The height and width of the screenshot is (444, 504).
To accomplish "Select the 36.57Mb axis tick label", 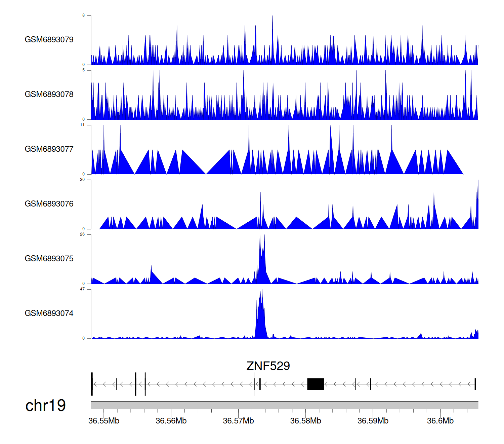I will click(x=238, y=421).
